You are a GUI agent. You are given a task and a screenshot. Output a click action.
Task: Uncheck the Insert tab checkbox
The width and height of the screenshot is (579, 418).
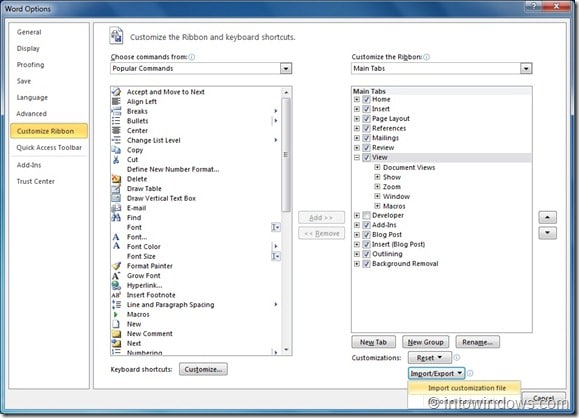pyautogui.click(x=366, y=109)
